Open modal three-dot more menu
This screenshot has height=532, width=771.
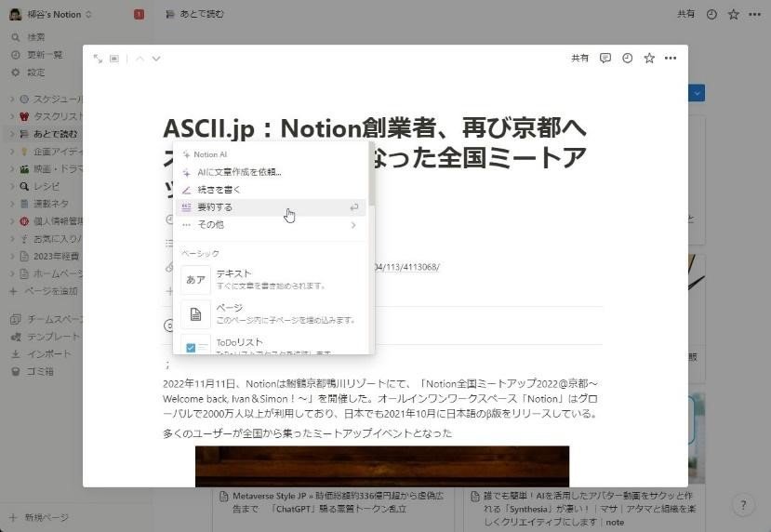pyautogui.click(x=671, y=58)
